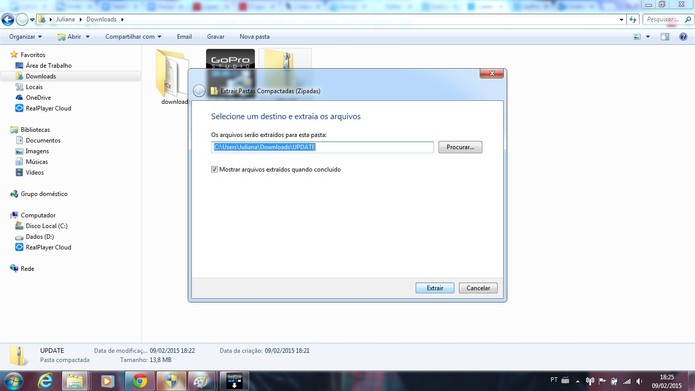This screenshot has height=391, width=695.
Task: Click the volume speaker tray icon
Action: pyautogui.click(x=639, y=381)
